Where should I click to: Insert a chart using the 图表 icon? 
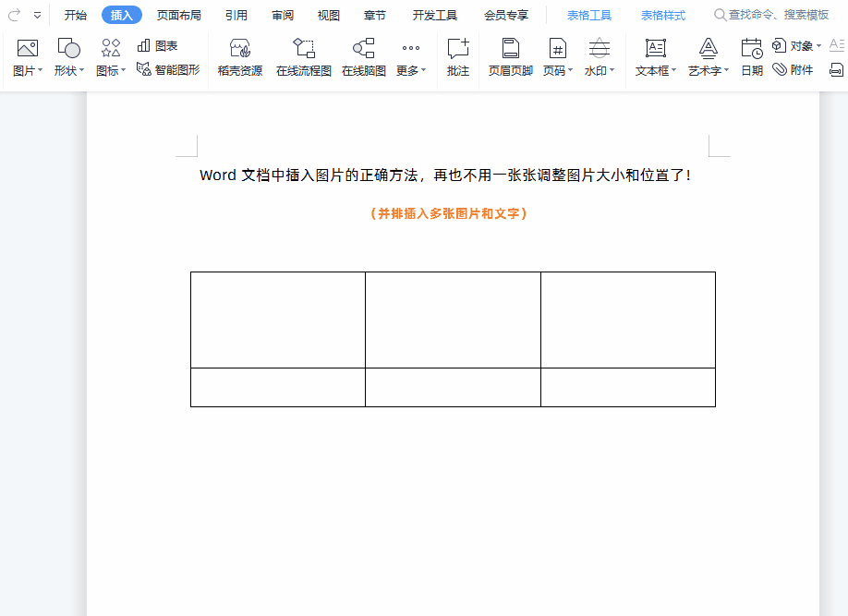click(x=157, y=44)
